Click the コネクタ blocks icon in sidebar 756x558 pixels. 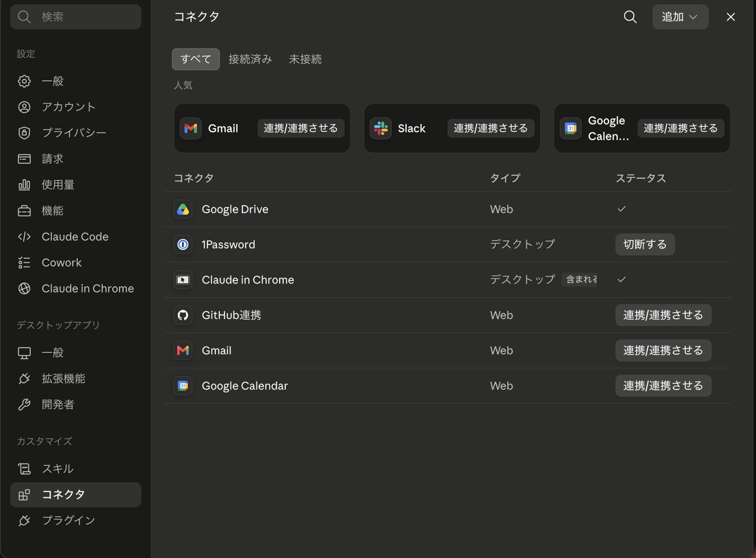click(x=24, y=495)
